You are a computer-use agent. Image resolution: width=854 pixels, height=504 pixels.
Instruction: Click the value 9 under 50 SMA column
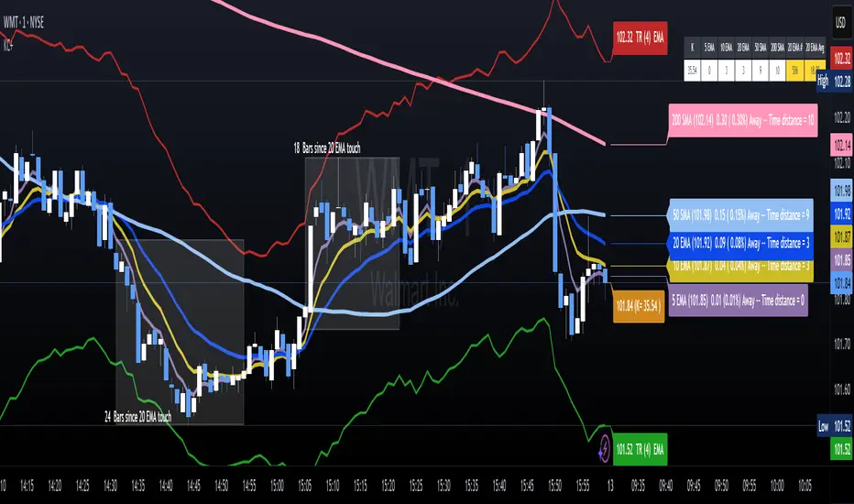tap(761, 71)
